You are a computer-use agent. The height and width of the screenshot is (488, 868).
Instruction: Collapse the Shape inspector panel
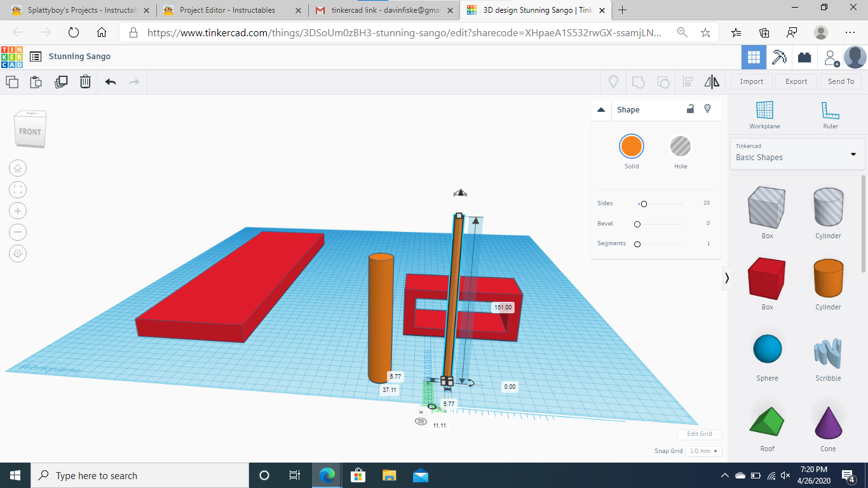pos(601,110)
